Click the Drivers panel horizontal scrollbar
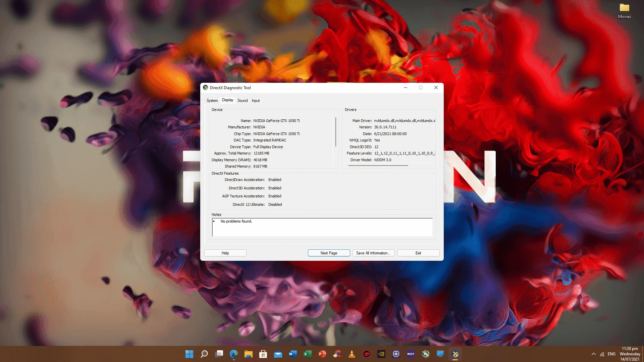This screenshot has width=644, height=362. pyautogui.click(x=378, y=166)
